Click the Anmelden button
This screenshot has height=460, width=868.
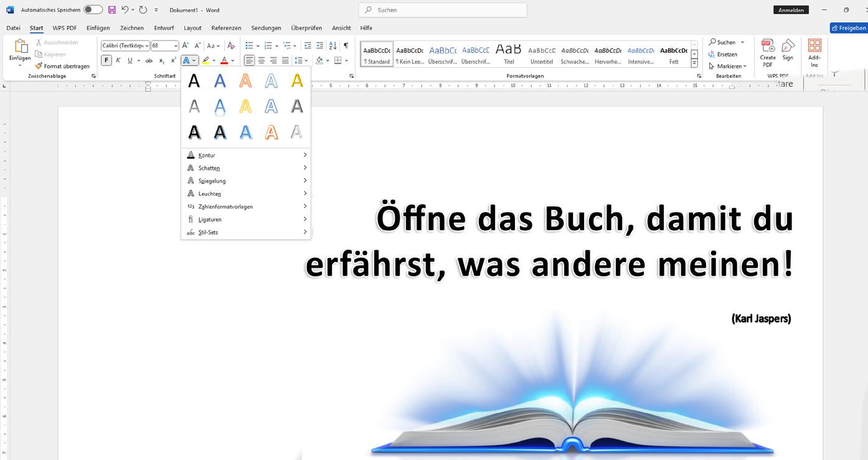(791, 10)
